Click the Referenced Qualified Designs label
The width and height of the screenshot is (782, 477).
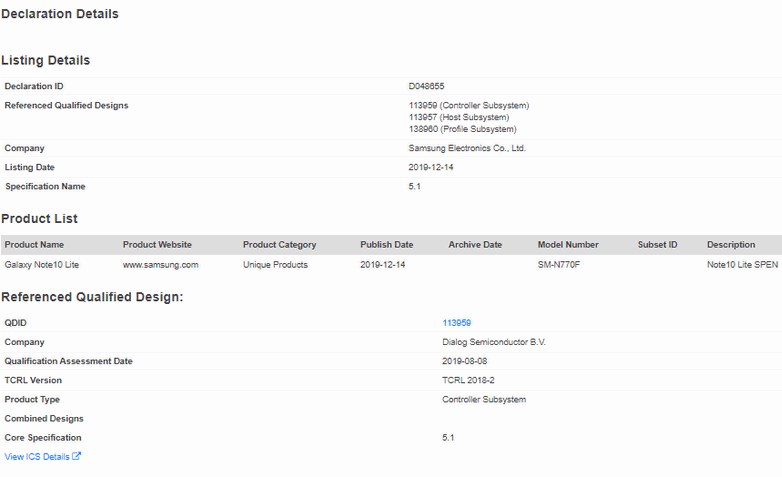point(66,105)
